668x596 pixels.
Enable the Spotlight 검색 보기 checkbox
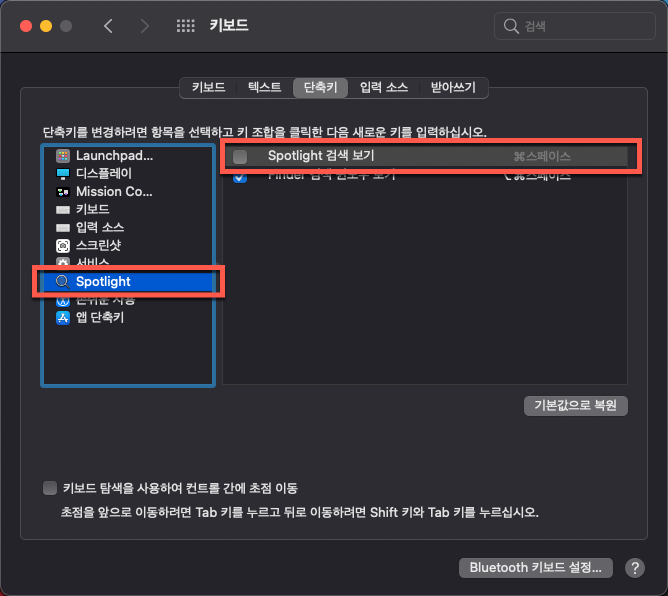240,156
